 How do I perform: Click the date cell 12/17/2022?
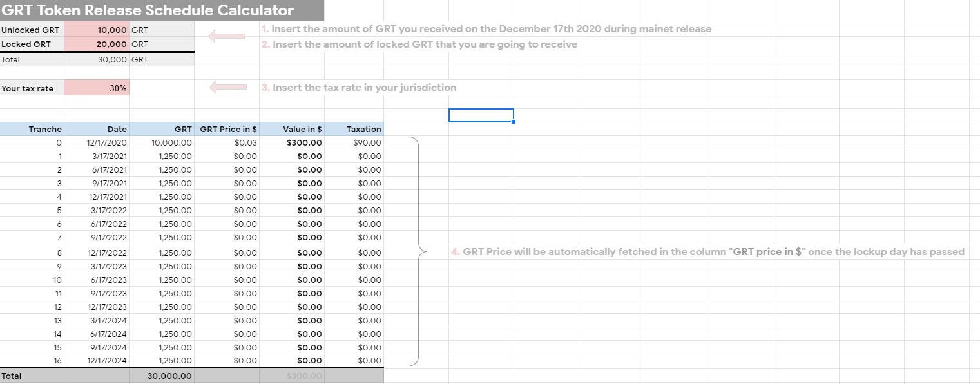[97, 253]
